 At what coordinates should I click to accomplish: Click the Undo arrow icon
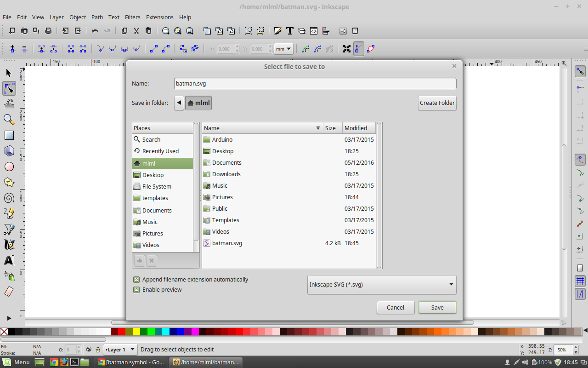[x=95, y=31]
